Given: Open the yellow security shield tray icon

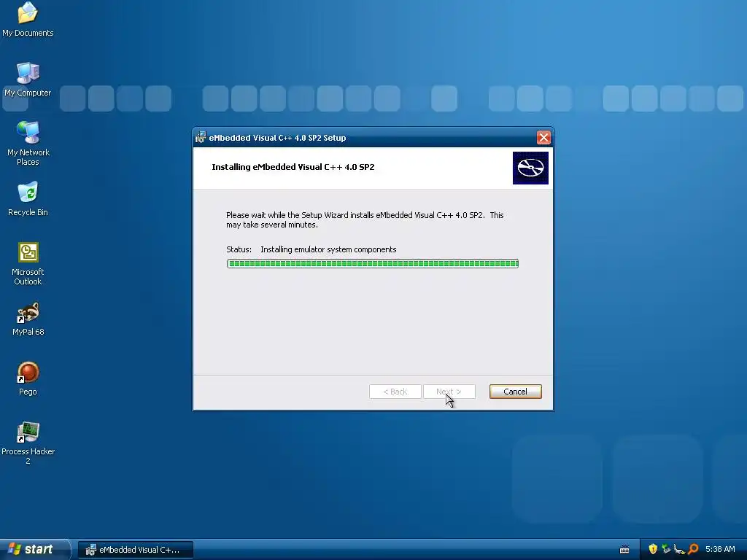Looking at the screenshot, I should (653, 549).
